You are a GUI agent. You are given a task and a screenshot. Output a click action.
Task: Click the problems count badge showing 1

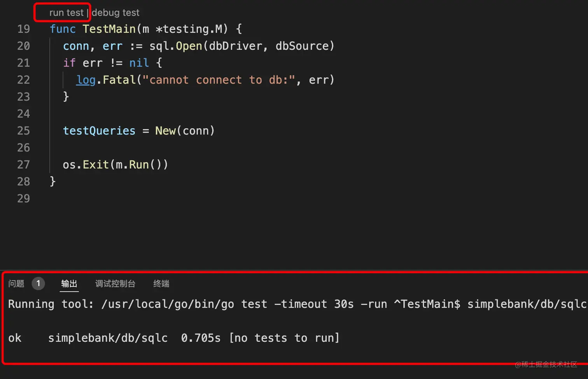[38, 283]
